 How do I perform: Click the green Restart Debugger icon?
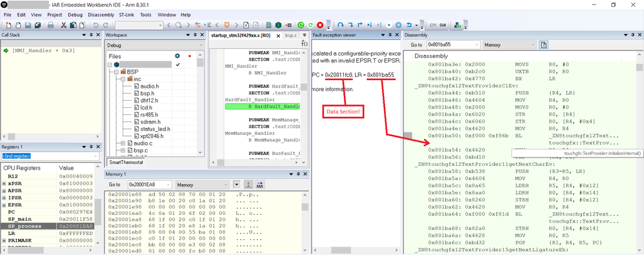coord(301,25)
